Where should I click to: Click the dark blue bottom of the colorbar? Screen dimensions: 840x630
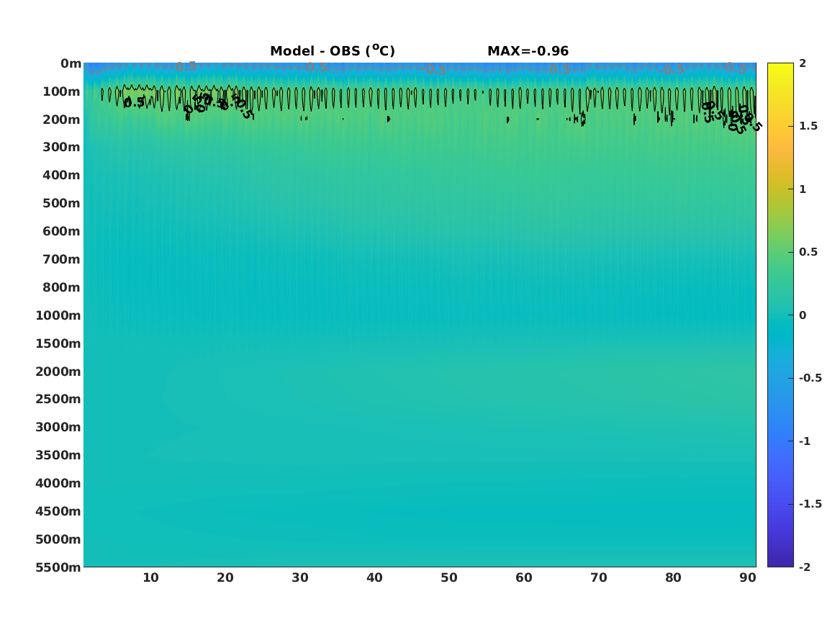pos(780,562)
